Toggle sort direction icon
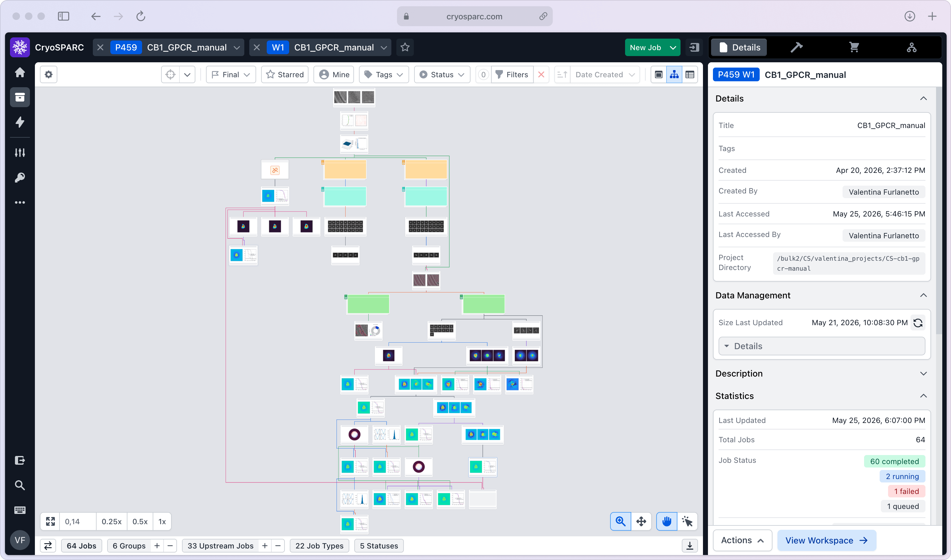 (562, 74)
